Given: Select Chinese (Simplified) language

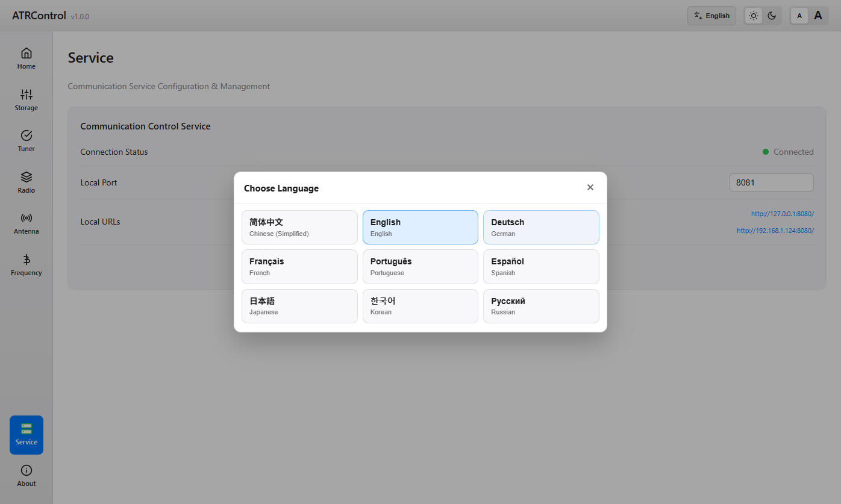Looking at the screenshot, I should click(299, 227).
